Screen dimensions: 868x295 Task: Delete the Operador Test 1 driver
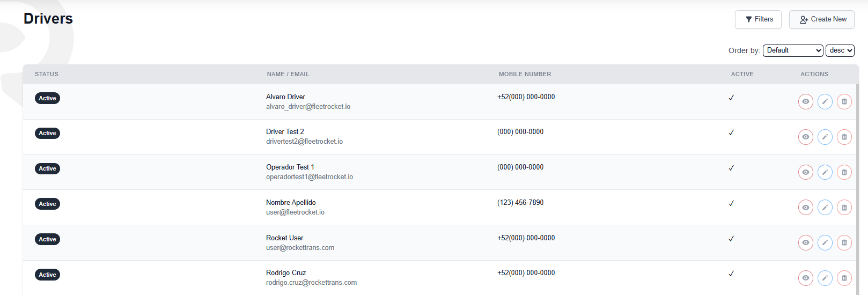click(844, 172)
